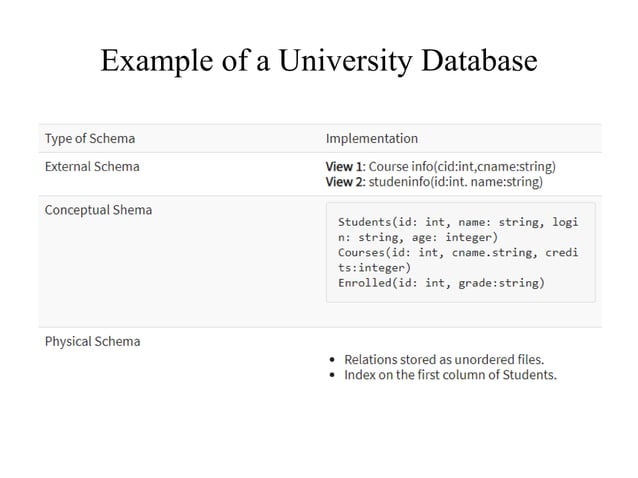The image size is (638, 478).
Task: Click the slide title 'Example of a University Database'
Action: [318, 62]
